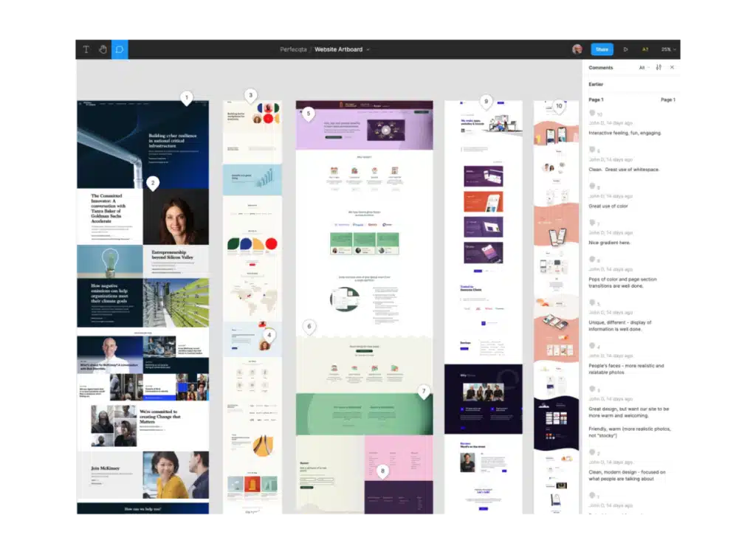Select the Hand tool for panning
The image size is (756, 554).
(x=103, y=49)
